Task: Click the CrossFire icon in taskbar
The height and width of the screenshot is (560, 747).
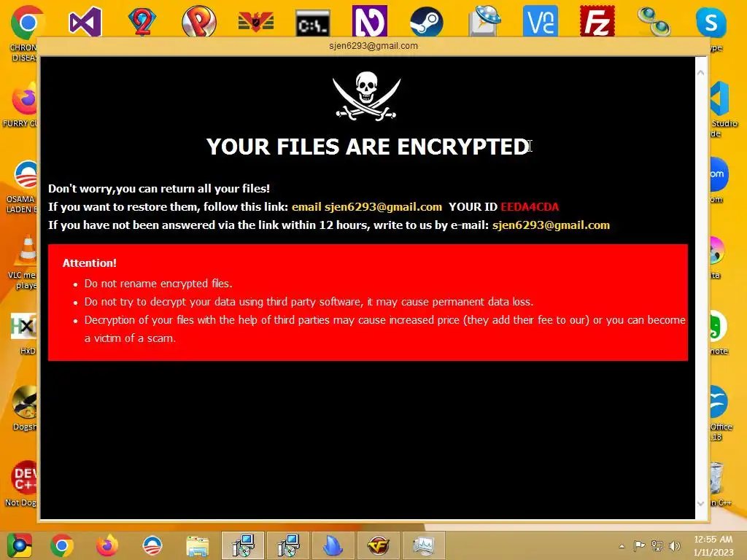Action: 379,545
